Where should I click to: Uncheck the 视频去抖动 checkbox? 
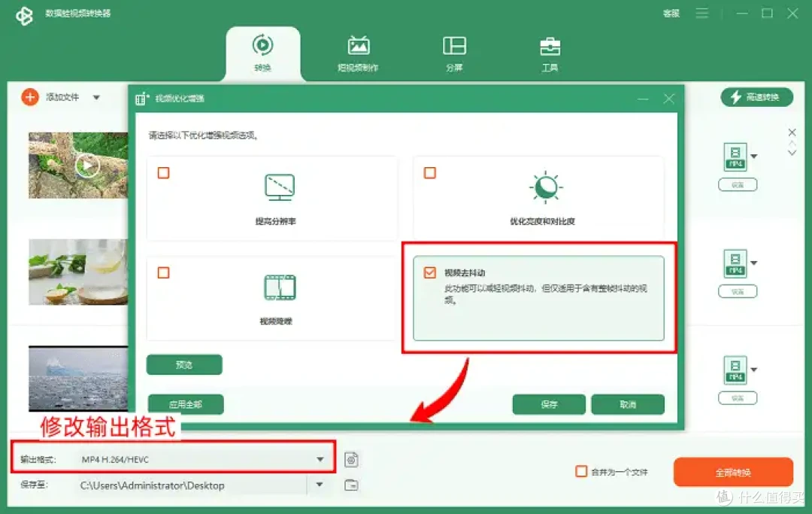pyautogui.click(x=430, y=272)
